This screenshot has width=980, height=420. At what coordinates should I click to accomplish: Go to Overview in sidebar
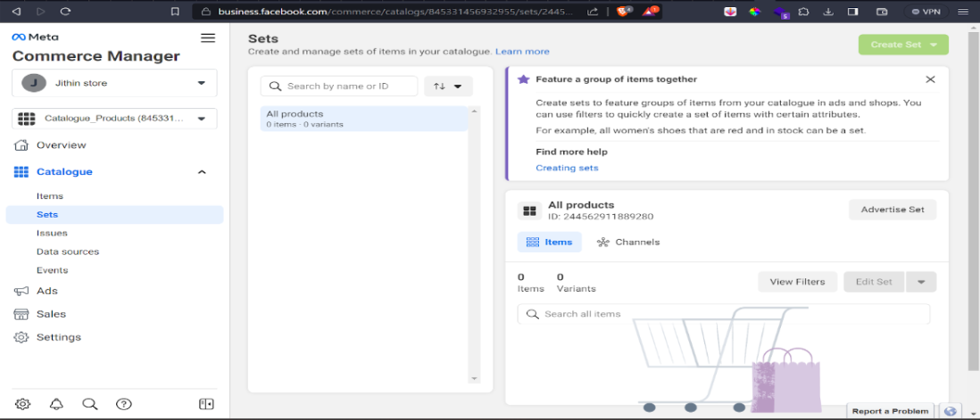click(62, 145)
